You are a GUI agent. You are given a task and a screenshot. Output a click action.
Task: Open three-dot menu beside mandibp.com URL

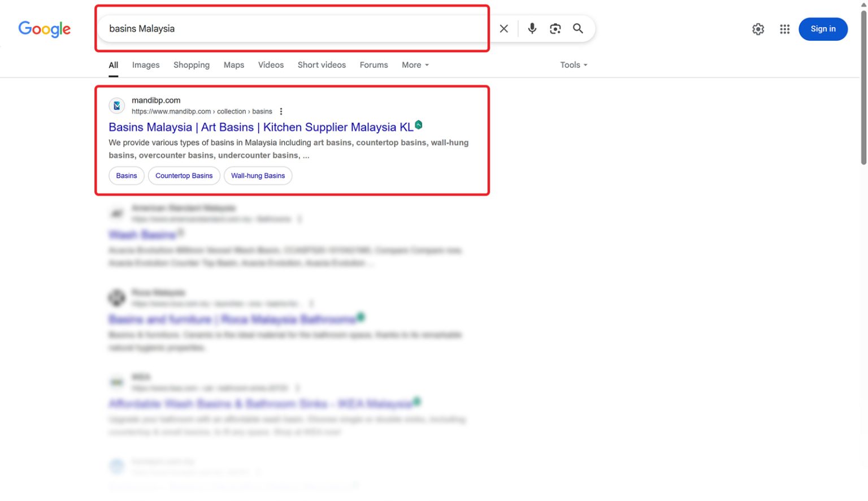(281, 111)
